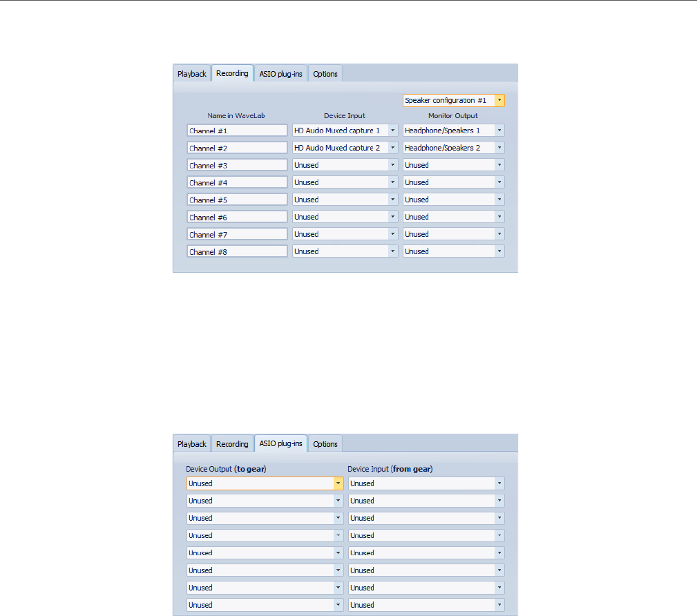Open Headphone/Speakers 2 Monitor Output dropdown
Image resolution: width=697 pixels, height=616 pixels.
453,148
